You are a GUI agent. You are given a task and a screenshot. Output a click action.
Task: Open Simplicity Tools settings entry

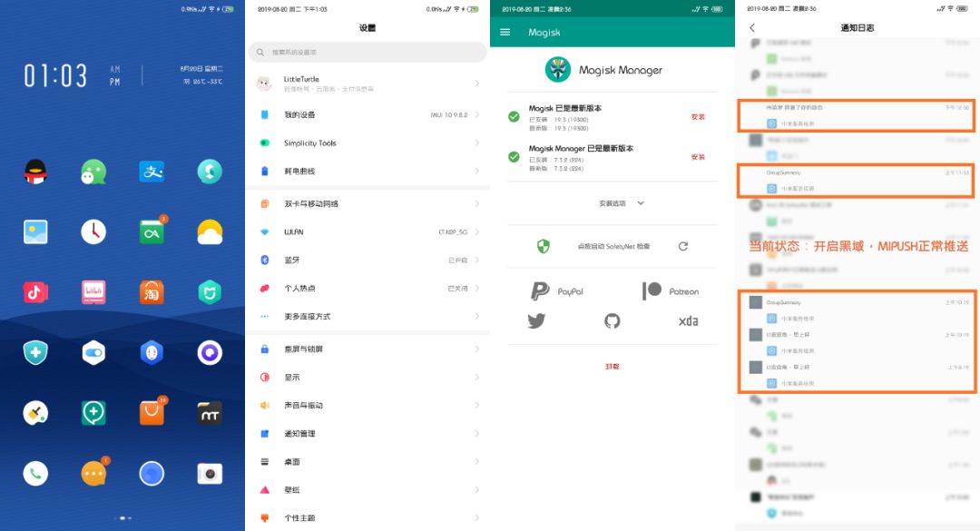[x=367, y=143]
